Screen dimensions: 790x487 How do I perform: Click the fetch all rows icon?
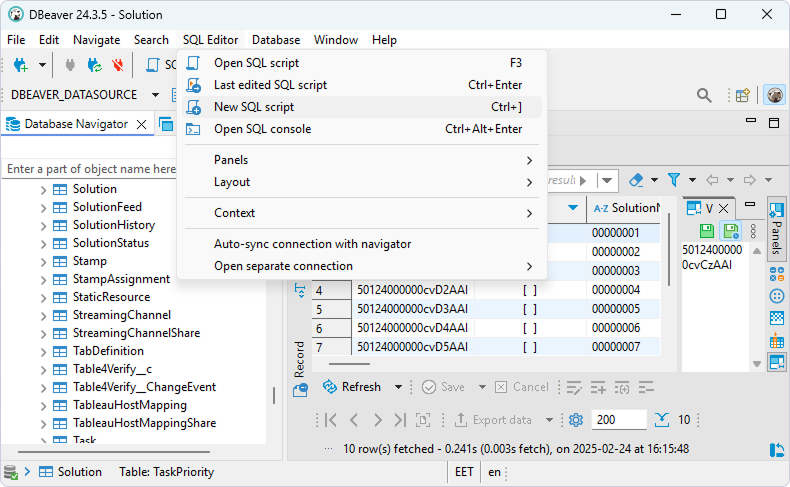[662, 420]
